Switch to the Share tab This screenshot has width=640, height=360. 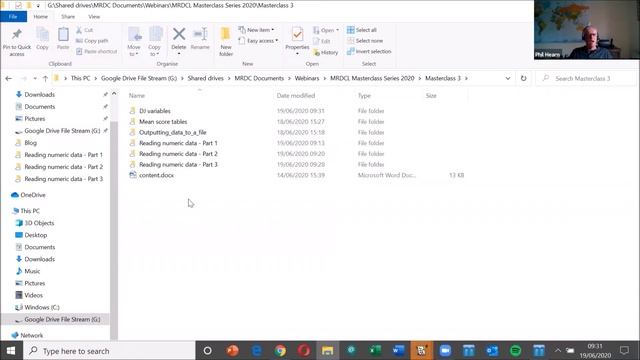tap(68, 16)
